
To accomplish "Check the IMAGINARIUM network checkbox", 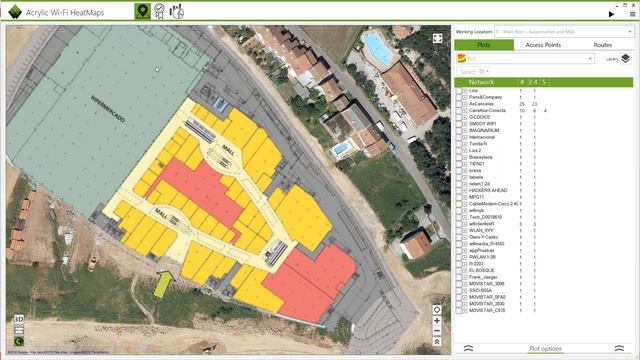I will coord(459,131).
